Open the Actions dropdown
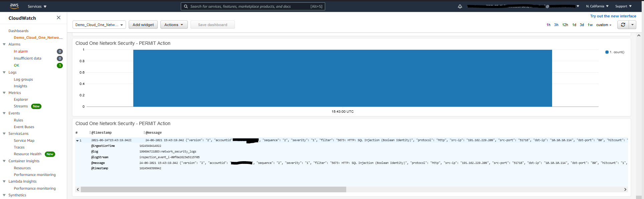Image resolution: width=644 pixels, height=199 pixels. 174,25
